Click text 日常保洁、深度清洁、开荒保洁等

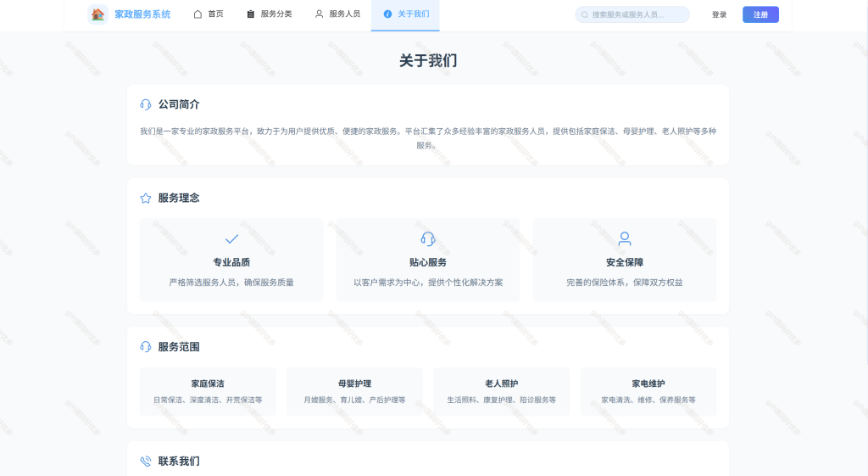click(x=208, y=400)
